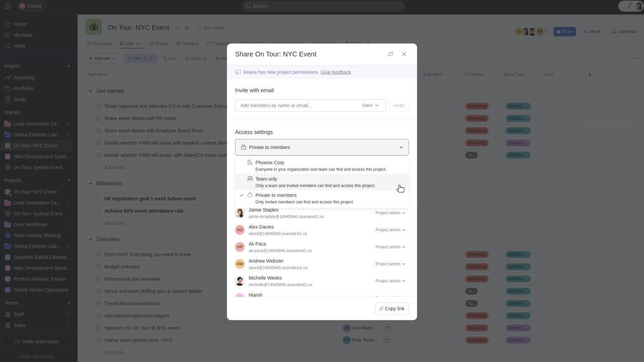The image size is (644, 362).
Task: Open the hamburger menu icon
Action: pos(8,6)
